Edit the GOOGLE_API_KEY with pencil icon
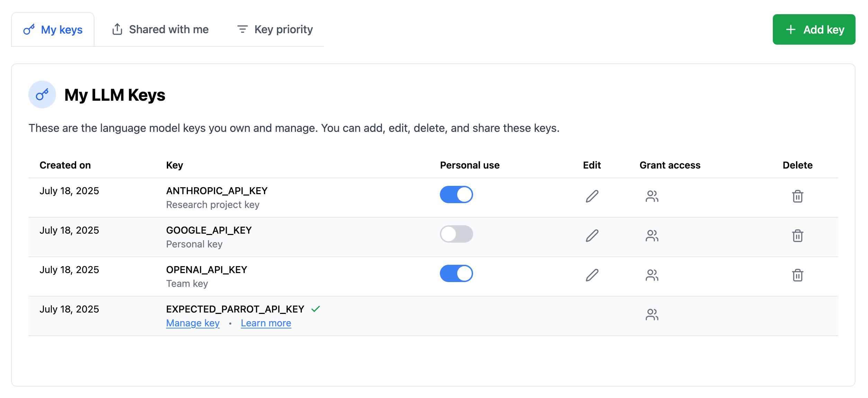 [592, 236]
